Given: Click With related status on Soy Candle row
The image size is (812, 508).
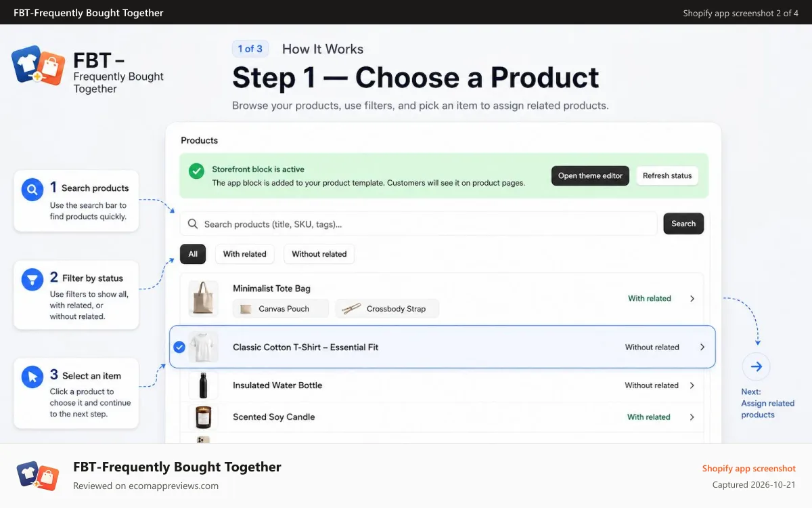Looking at the screenshot, I should [649, 417].
